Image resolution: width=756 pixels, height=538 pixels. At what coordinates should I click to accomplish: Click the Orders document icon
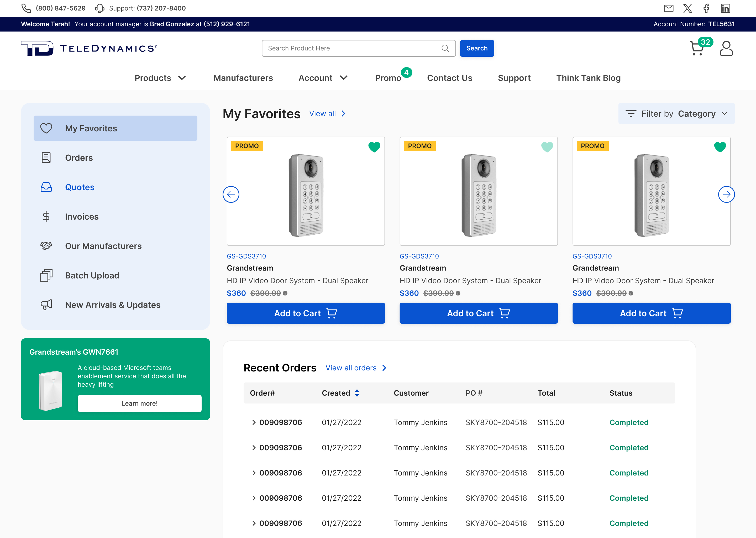coord(46,158)
